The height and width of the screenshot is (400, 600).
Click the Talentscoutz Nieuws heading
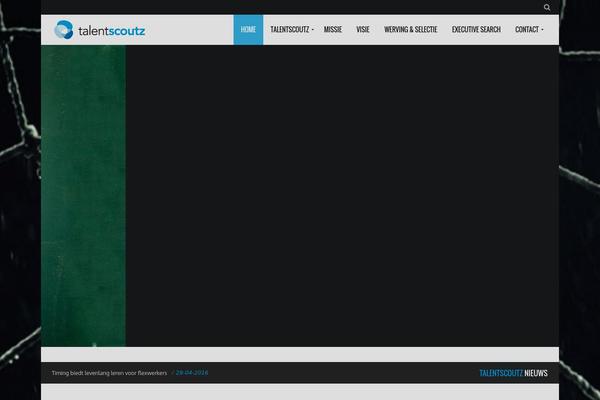(x=514, y=373)
